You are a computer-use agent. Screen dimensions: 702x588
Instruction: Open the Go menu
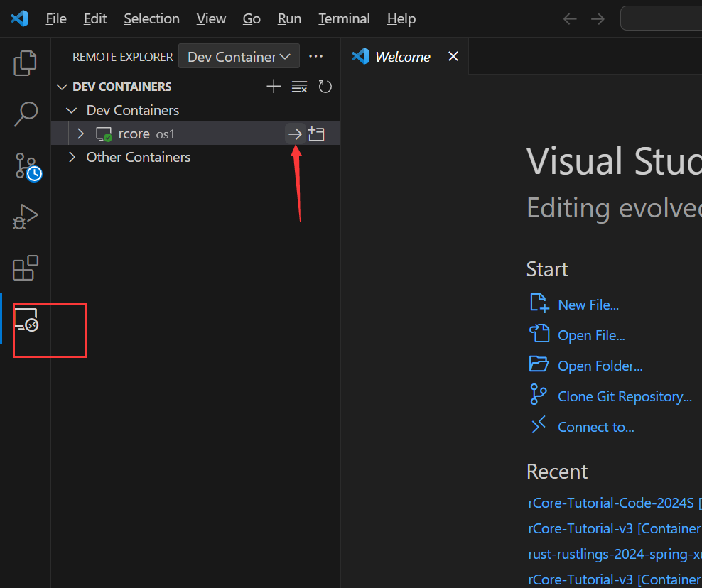[x=251, y=18]
